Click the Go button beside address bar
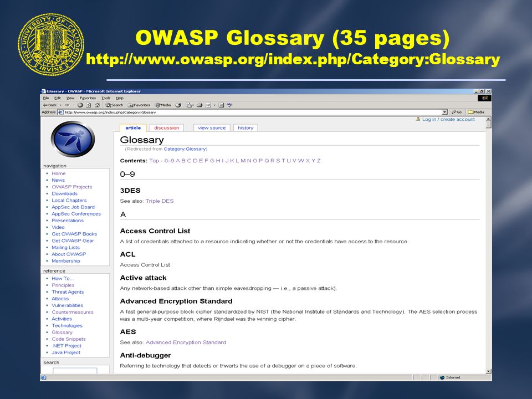 [x=457, y=112]
